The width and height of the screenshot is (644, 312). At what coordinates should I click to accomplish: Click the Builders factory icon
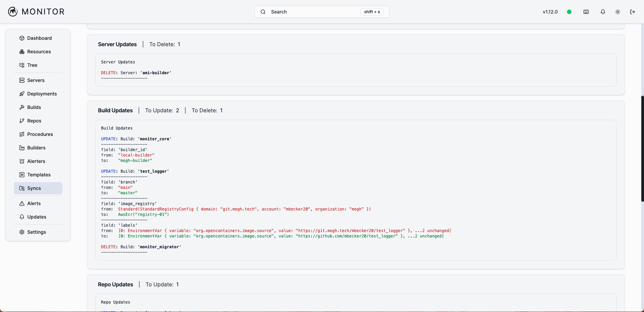click(22, 148)
